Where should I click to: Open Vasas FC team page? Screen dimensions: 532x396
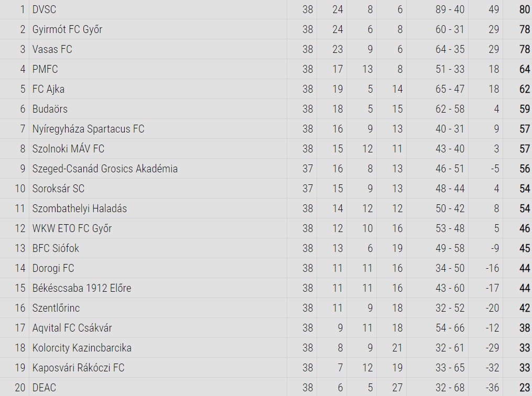(52, 49)
